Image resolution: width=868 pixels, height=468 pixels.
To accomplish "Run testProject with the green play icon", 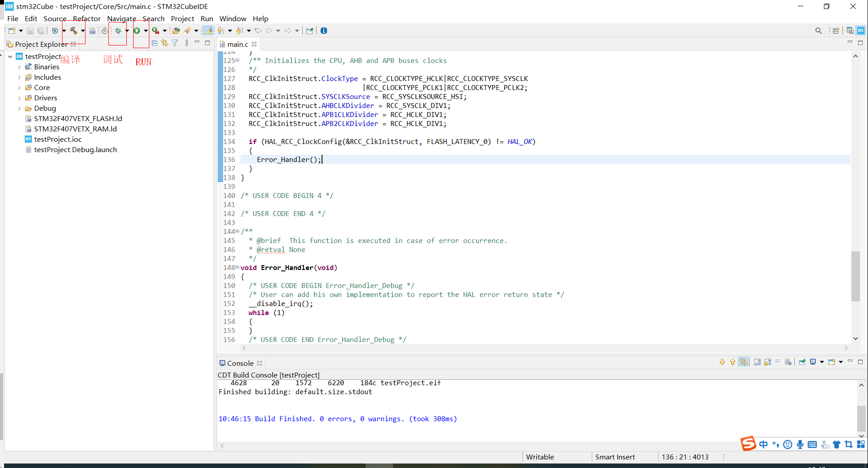I will (138, 31).
